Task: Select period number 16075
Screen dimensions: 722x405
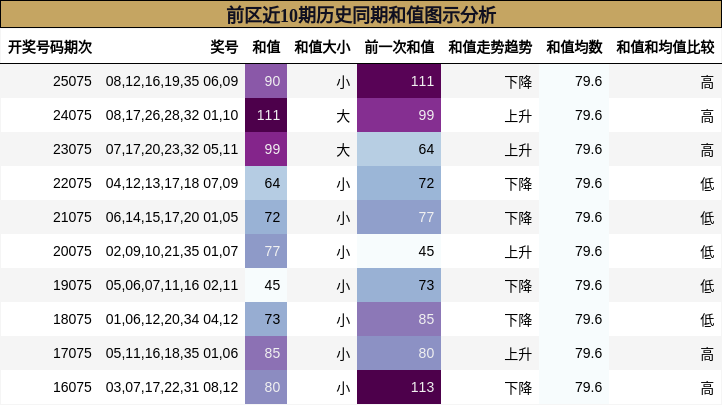Action: coord(72,388)
